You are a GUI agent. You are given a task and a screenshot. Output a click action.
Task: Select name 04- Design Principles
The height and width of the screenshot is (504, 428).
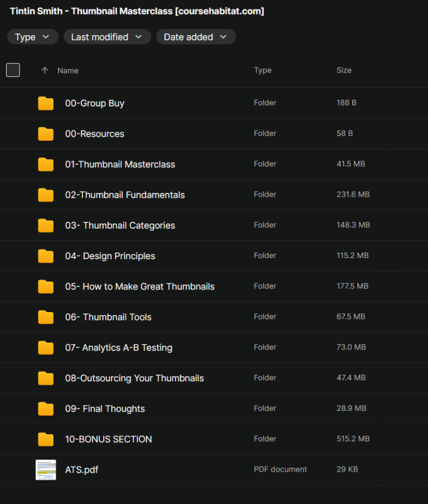click(110, 256)
